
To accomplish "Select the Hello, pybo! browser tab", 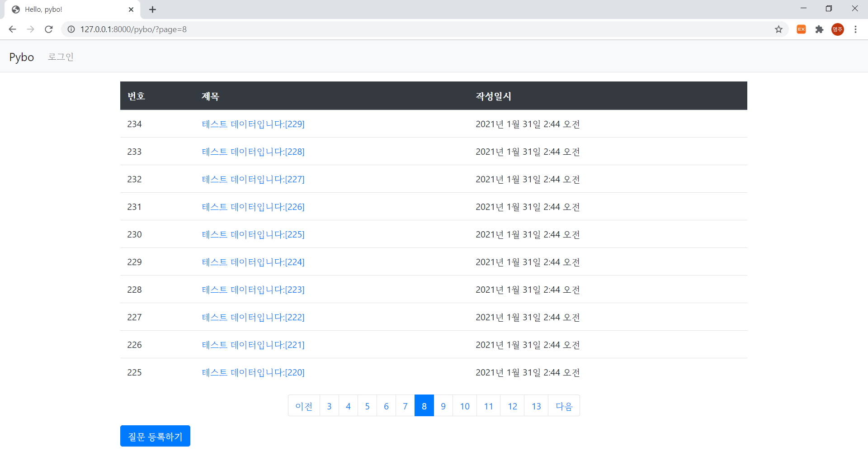I will click(68, 9).
